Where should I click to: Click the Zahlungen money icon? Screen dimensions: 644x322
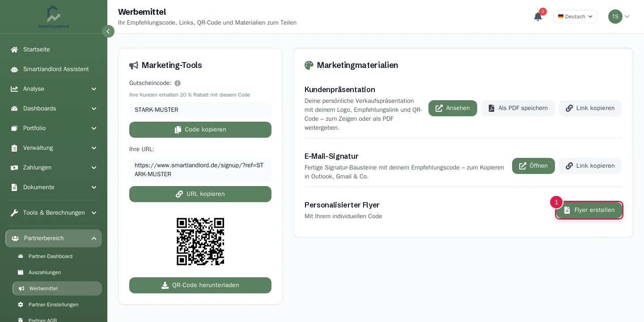(x=14, y=168)
